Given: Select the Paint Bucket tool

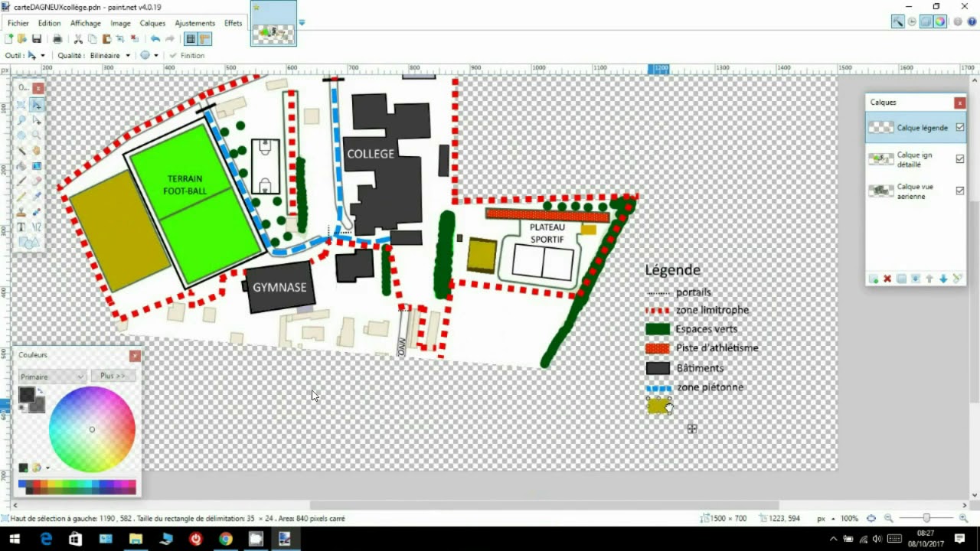Looking at the screenshot, I should point(21,165).
